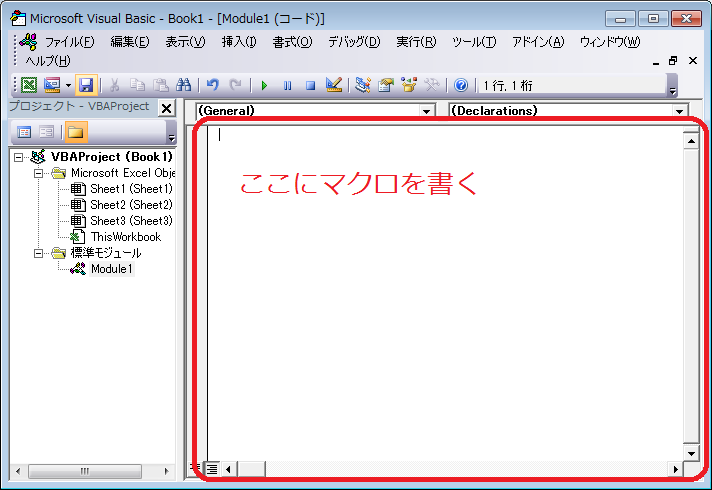Collapse the 標準モジュール folder
Image resolution: width=712 pixels, height=490 pixels.
[x=39, y=253]
